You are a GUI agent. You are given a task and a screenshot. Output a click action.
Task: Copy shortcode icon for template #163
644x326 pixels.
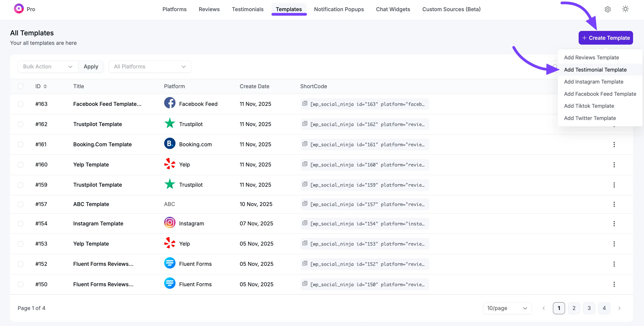pos(305,103)
